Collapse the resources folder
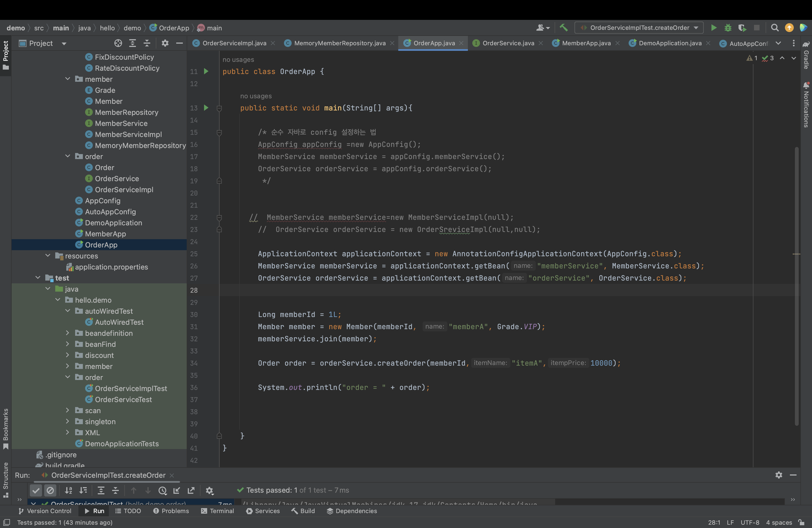Image resolution: width=812 pixels, height=528 pixels. pyautogui.click(x=48, y=255)
